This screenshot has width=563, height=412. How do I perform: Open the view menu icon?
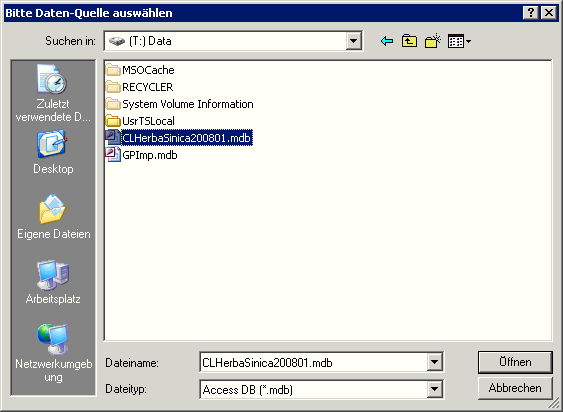(x=459, y=42)
